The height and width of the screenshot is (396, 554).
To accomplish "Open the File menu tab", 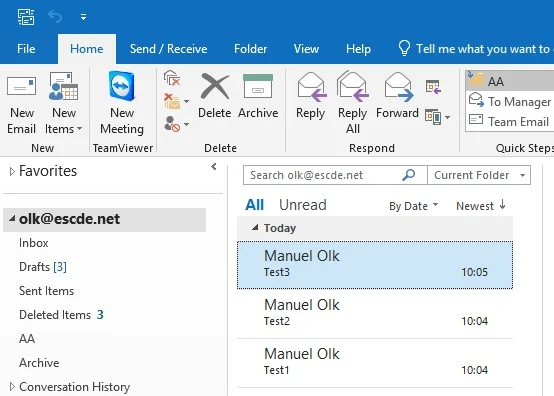I will click(x=26, y=49).
